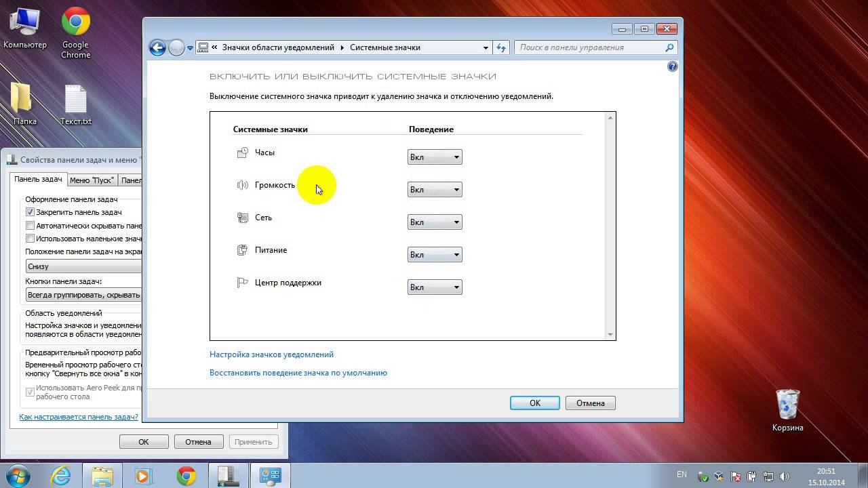The height and width of the screenshot is (488, 868).
Task: Select Google Chrome desktop shortcut
Action: 75,33
